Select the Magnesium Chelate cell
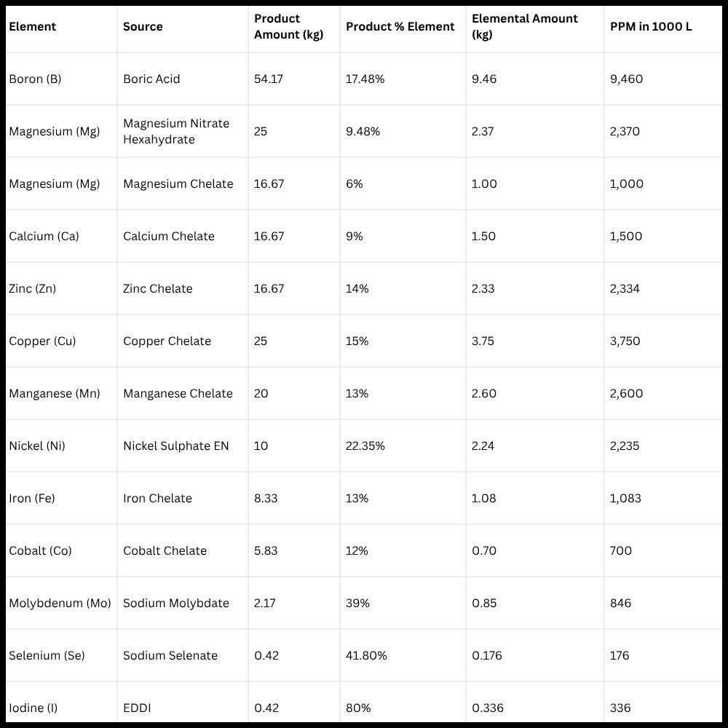Viewport: 728px width, 728px height. pyautogui.click(x=178, y=184)
